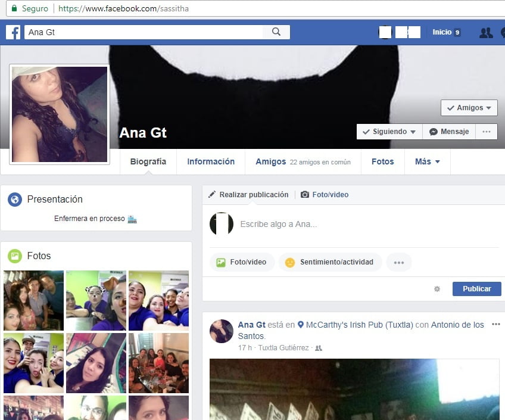Open the post privacy gear icon
Screen dimensions: 505x420
pyautogui.click(x=437, y=289)
